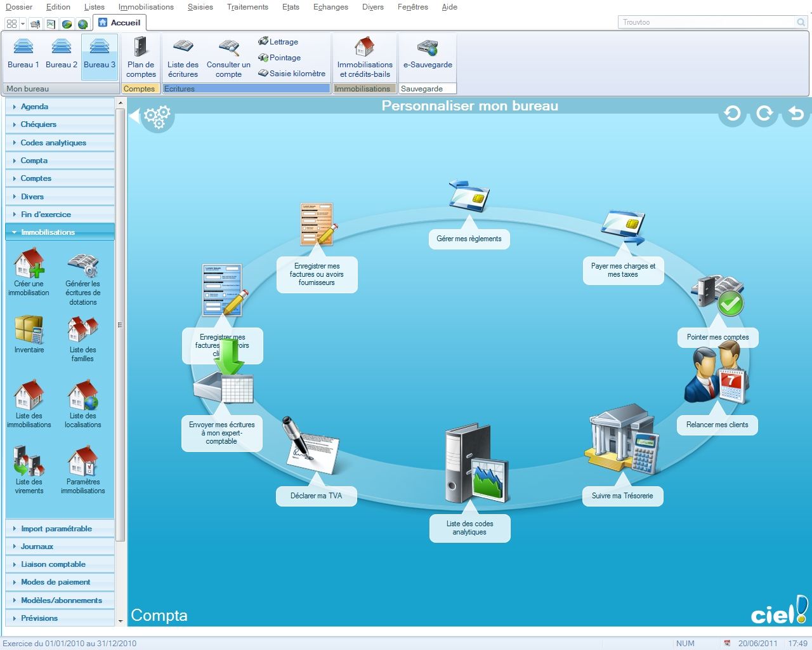Open Personnaliser mon bureau gear settings

[156, 117]
